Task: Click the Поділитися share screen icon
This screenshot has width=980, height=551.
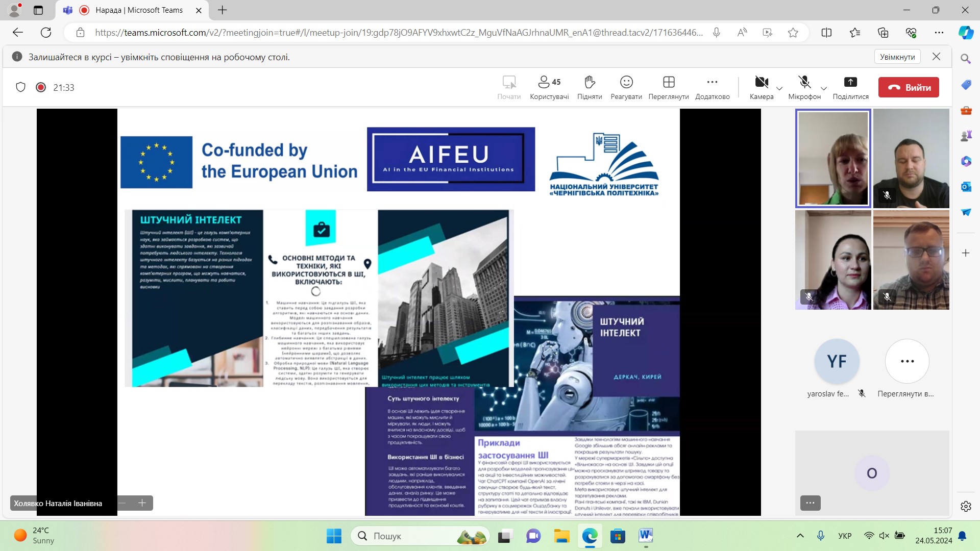Action: 850,87
